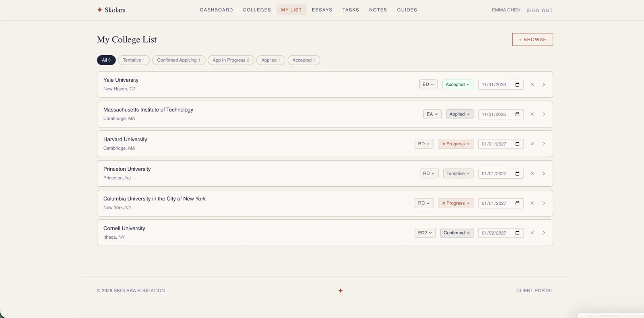Open Harvard University details arrow

544,144
